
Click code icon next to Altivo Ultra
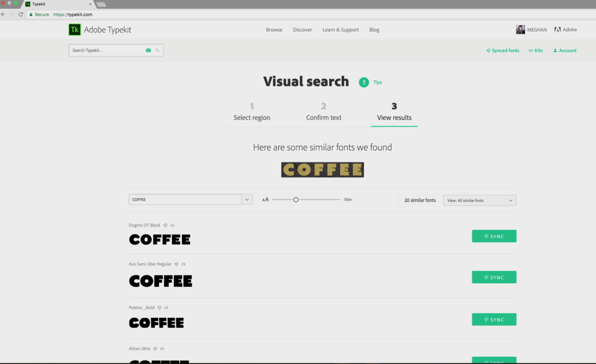(x=162, y=349)
